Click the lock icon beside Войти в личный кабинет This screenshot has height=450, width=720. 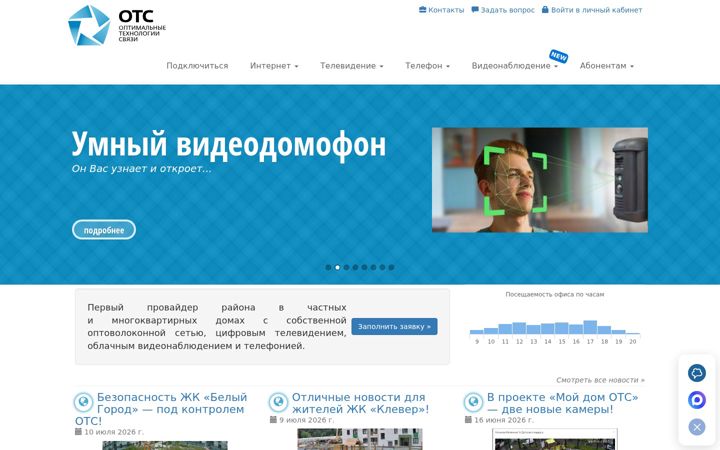pyautogui.click(x=545, y=10)
